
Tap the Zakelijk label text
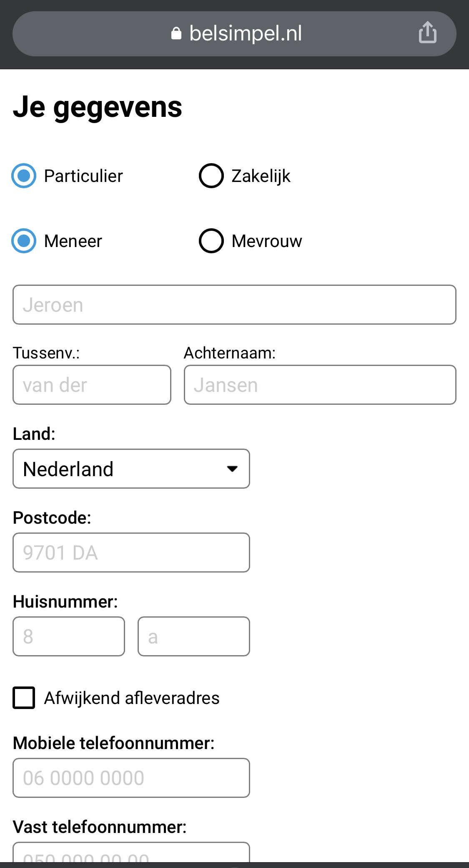point(261,176)
